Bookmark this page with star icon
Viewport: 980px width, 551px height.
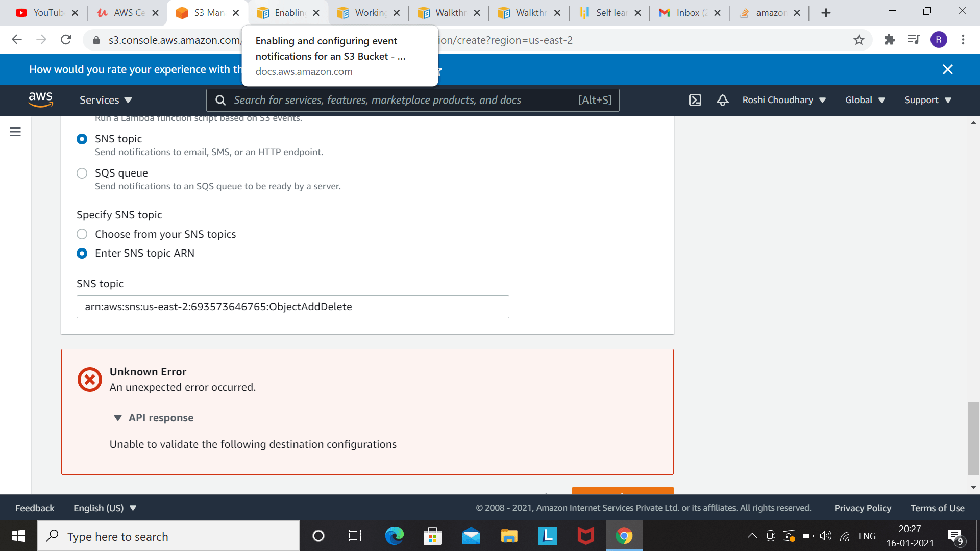859,40
